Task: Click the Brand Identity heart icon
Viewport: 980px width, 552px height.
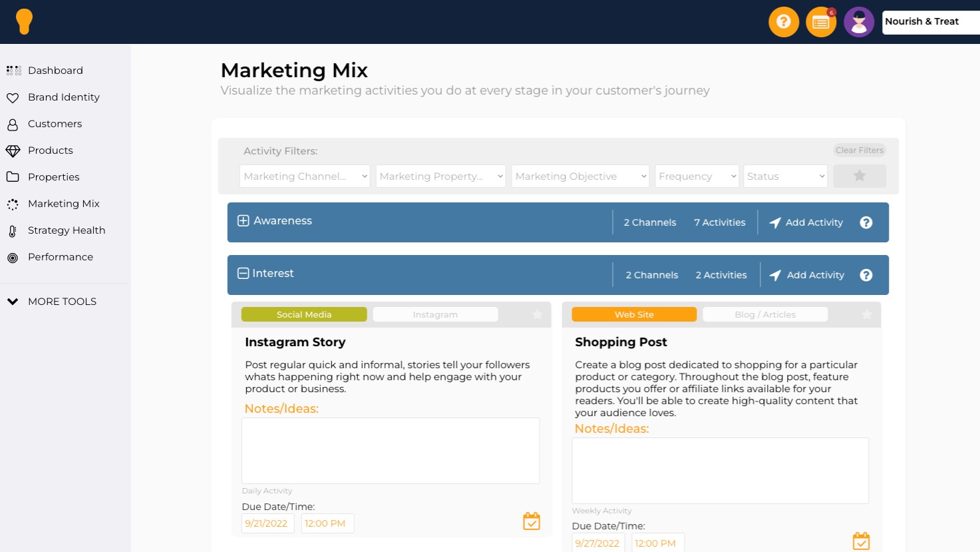Action: (13, 98)
